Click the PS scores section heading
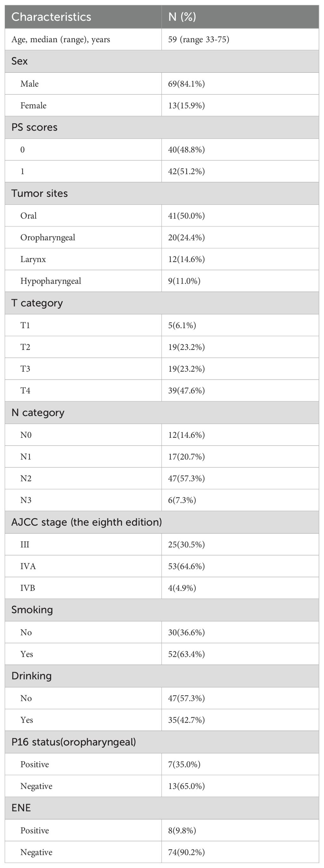This screenshot has width=324, height=868. [34, 127]
